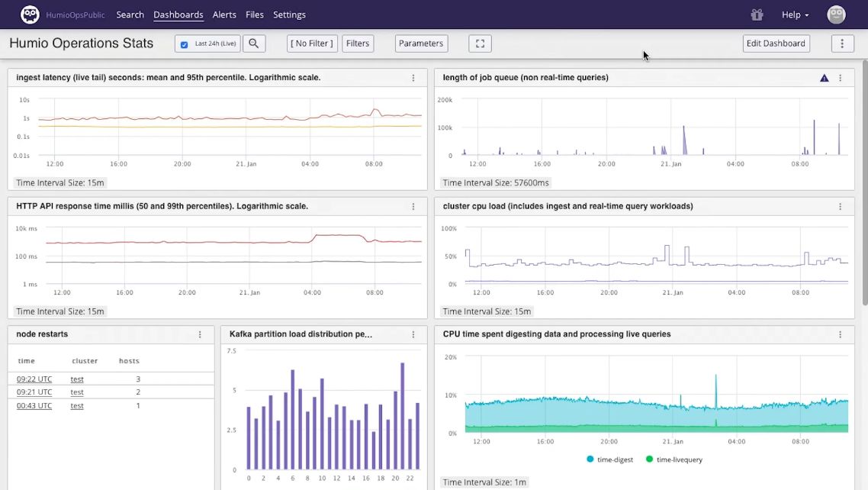Image resolution: width=868 pixels, height=490 pixels.
Task: Open the 09:21 UTC restart entry
Action: click(x=34, y=392)
